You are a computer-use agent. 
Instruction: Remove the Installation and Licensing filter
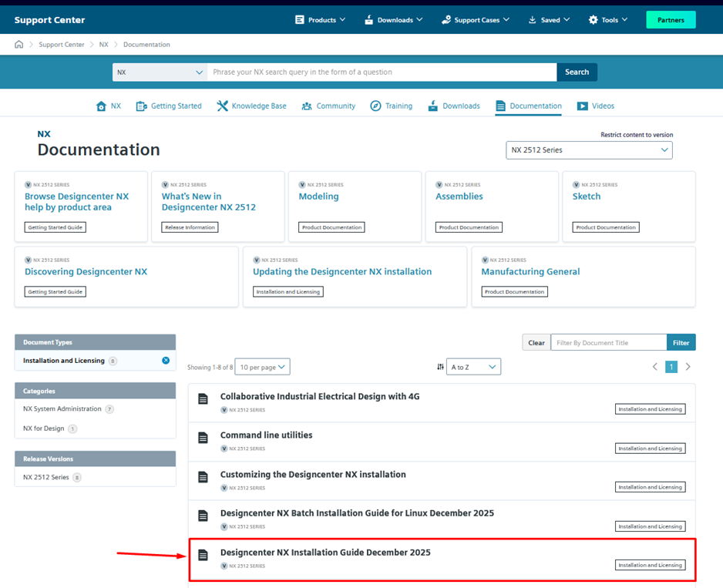point(166,361)
